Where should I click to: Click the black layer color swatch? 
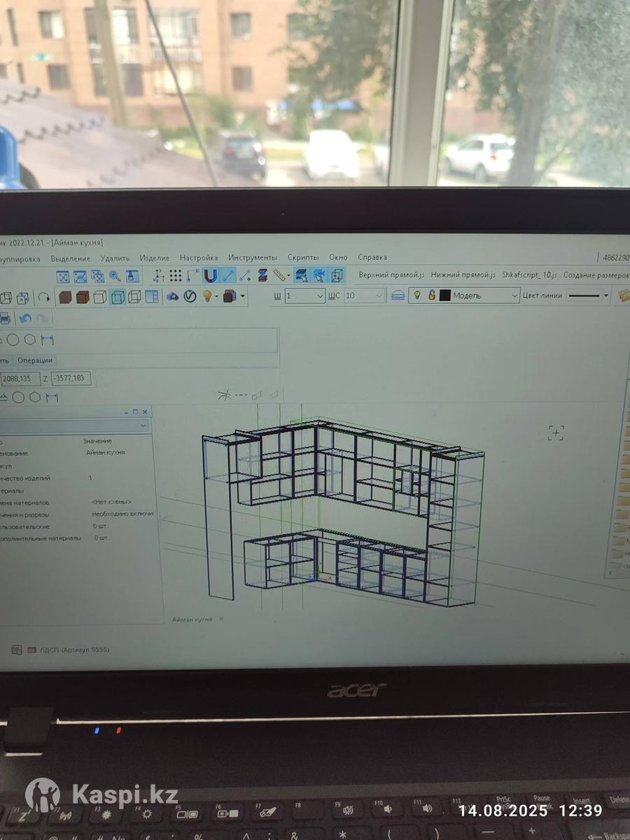click(x=444, y=295)
